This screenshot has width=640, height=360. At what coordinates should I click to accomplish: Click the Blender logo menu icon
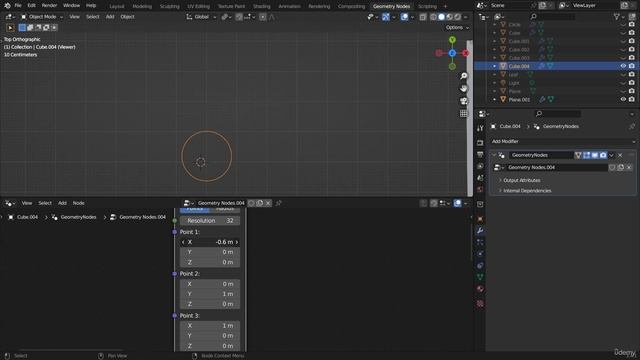7,6
